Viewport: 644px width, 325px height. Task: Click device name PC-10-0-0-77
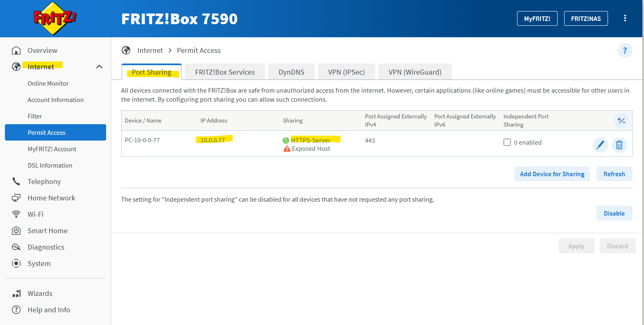pyautogui.click(x=142, y=140)
